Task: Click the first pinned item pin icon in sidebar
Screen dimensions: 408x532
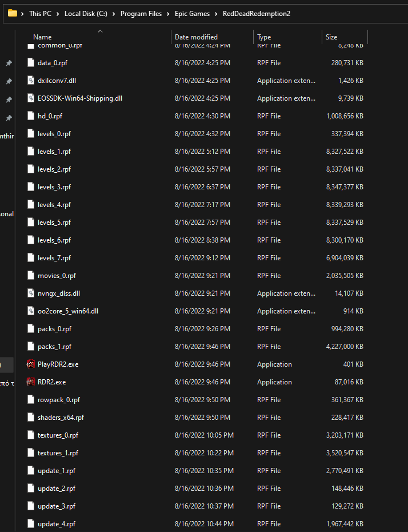Action: click(x=9, y=63)
